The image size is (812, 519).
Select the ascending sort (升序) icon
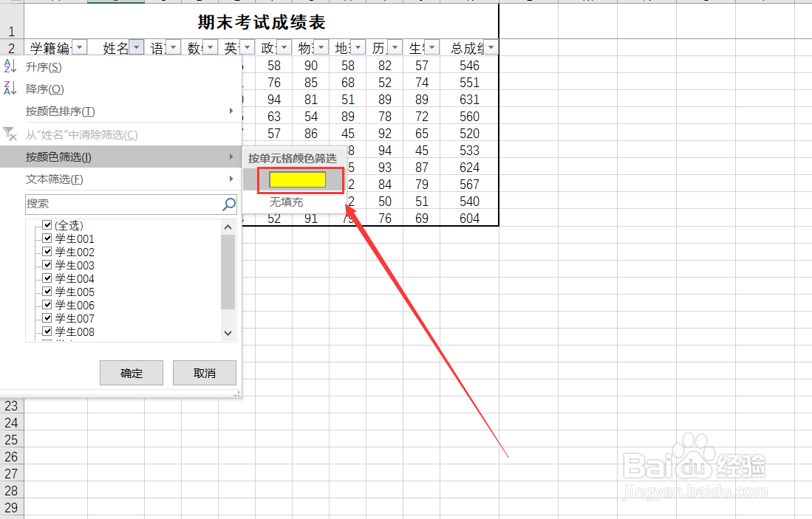10,66
